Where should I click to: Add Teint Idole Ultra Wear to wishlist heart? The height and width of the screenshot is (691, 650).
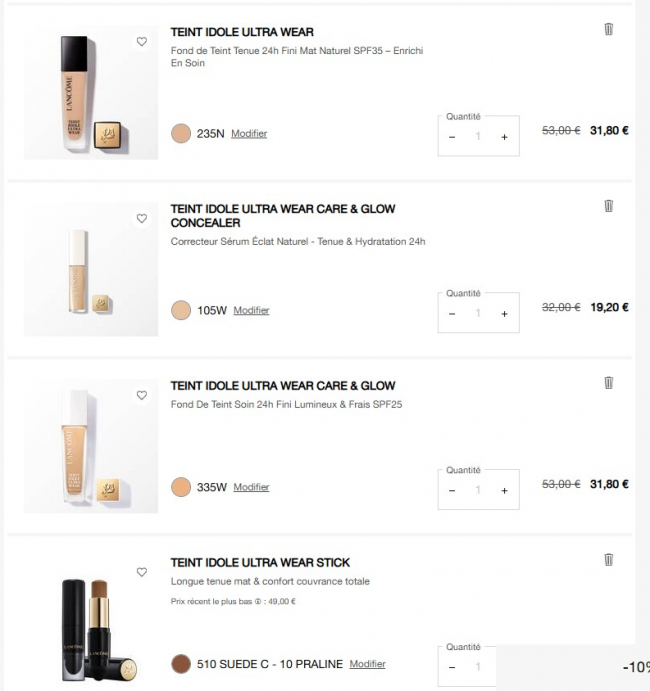pyautogui.click(x=141, y=41)
